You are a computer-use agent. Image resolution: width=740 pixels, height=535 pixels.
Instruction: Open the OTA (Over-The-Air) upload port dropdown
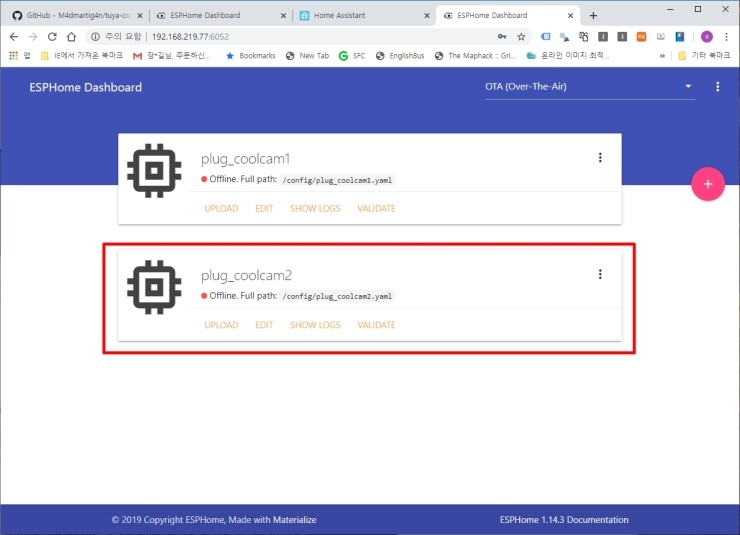tap(589, 87)
